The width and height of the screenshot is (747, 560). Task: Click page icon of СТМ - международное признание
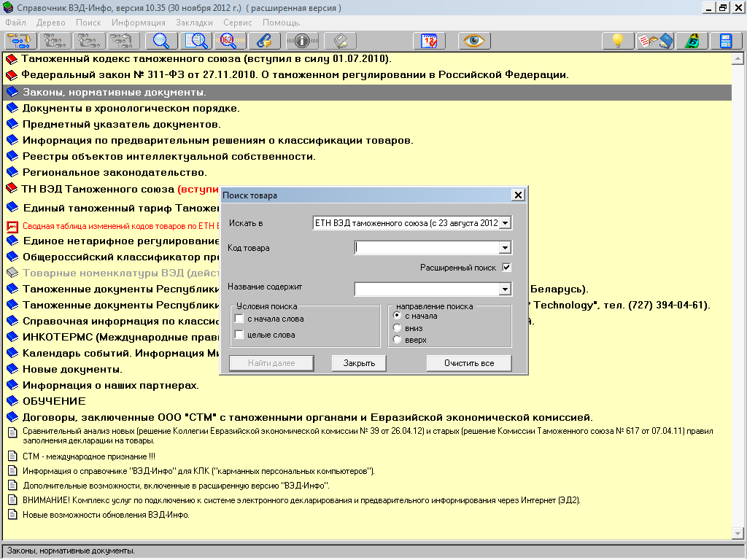(x=13, y=456)
